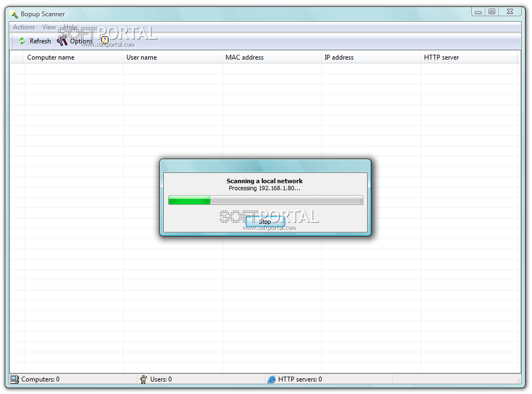This screenshot has height=394, width=532.
Task: Click the Refresh toolbar label
Action: (x=40, y=41)
